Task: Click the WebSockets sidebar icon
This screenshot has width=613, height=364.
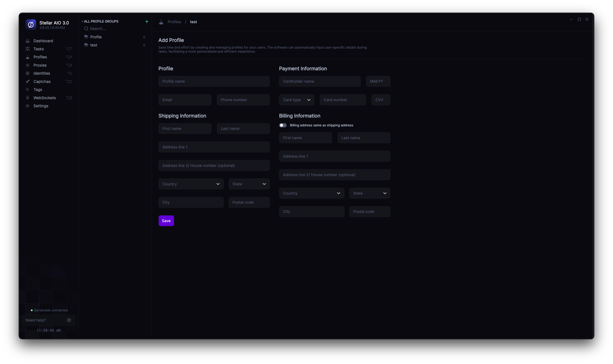Action: (x=27, y=98)
